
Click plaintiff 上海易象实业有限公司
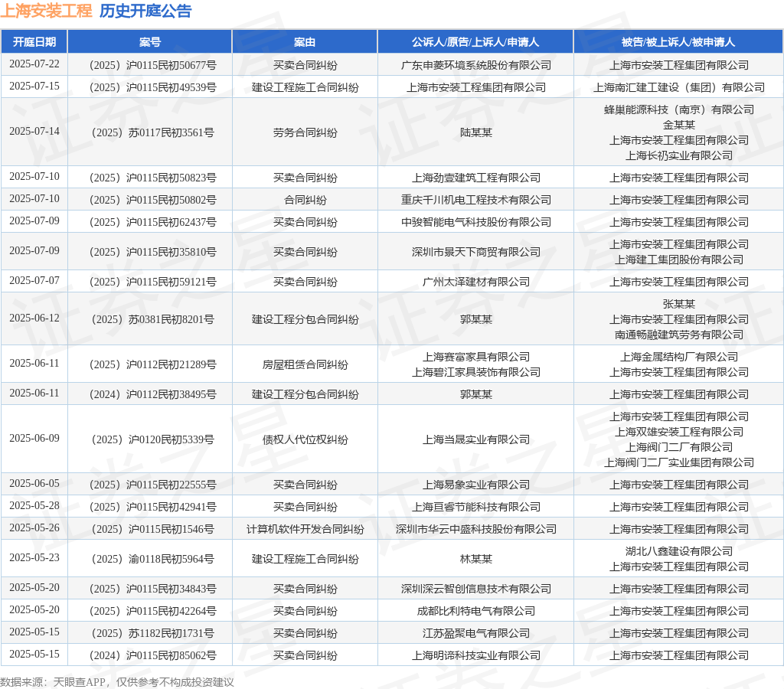pyautogui.click(x=476, y=485)
